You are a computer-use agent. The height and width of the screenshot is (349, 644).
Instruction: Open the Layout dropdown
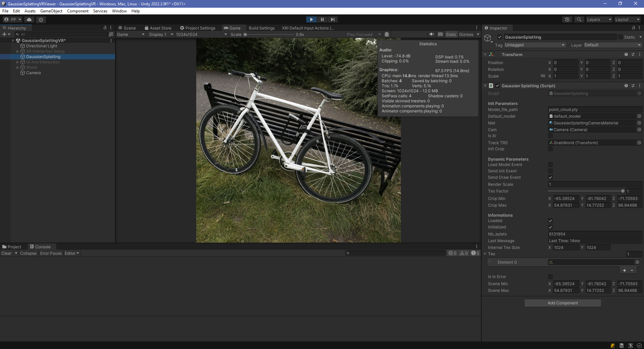click(627, 19)
